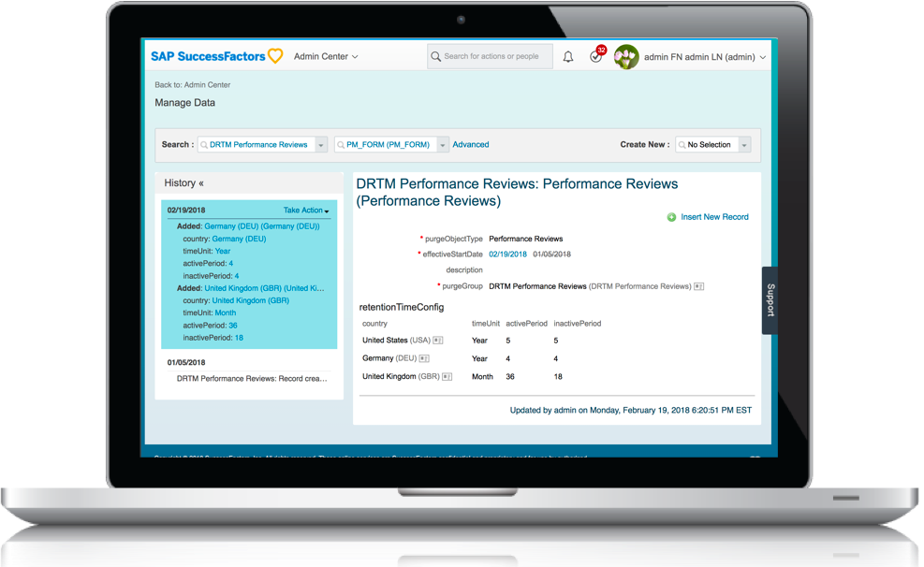The height and width of the screenshot is (567, 924).
Task: Click the SAP SuccessFactors heart logo
Action: point(274,56)
